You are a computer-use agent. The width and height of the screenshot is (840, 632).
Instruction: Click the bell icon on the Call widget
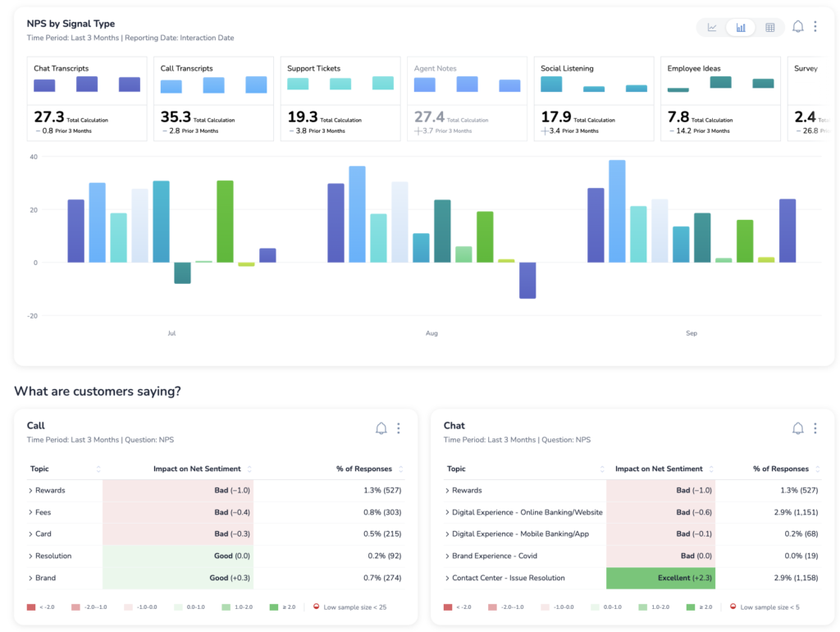[381, 428]
